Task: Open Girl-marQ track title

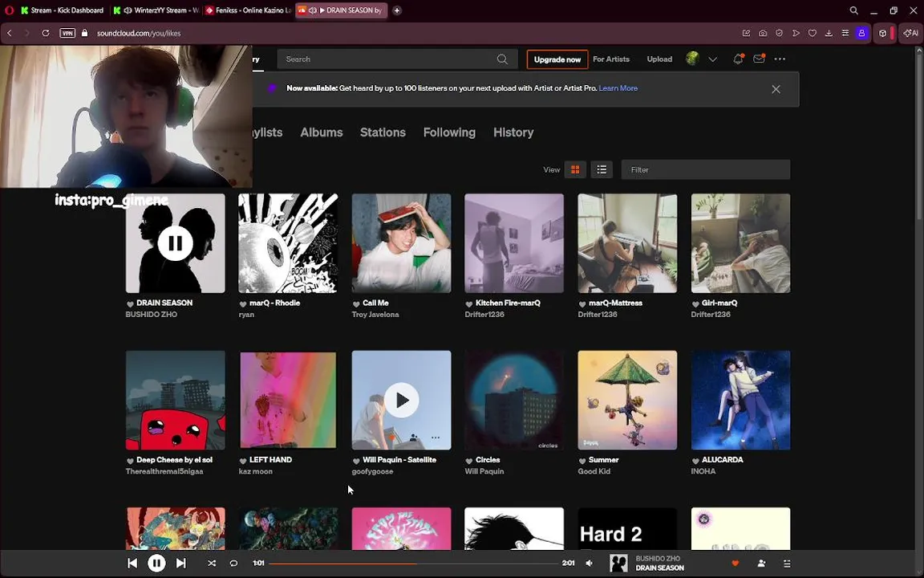Action: tap(719, 303)
